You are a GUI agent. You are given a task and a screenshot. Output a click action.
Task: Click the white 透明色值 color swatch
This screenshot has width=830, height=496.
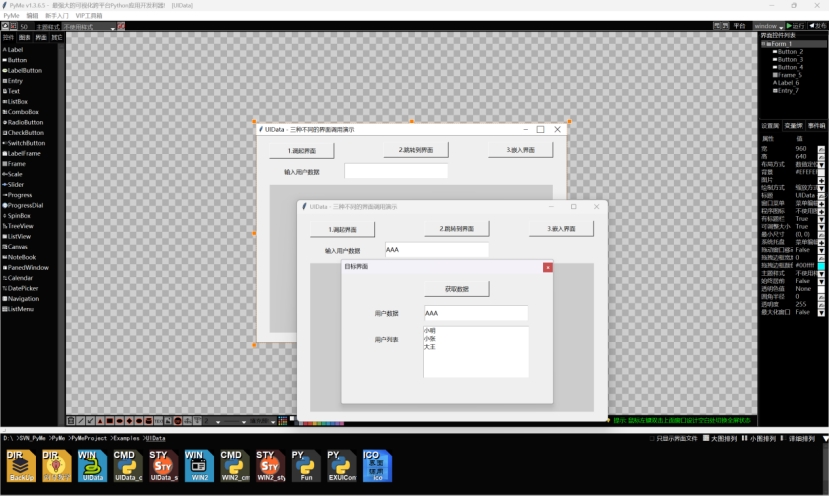tap(822, 289)
